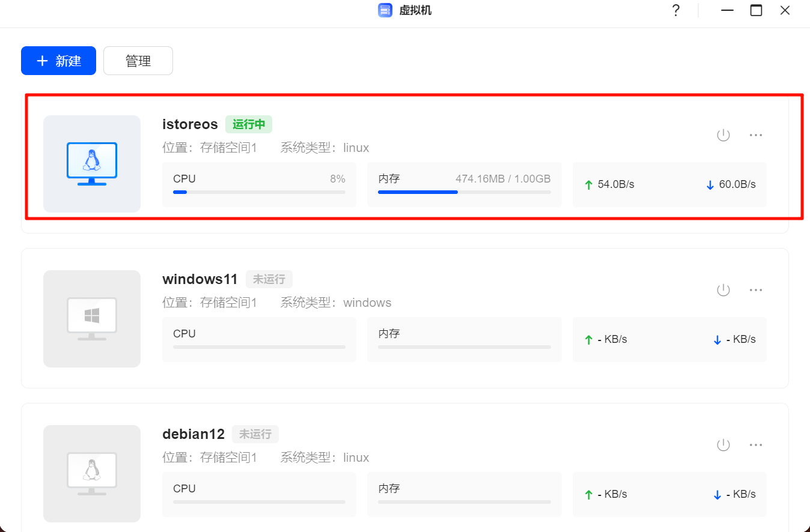Click the istoreos Linux monitor thumbnail
Screen dimensions: 810x532
tap(92, 164)
